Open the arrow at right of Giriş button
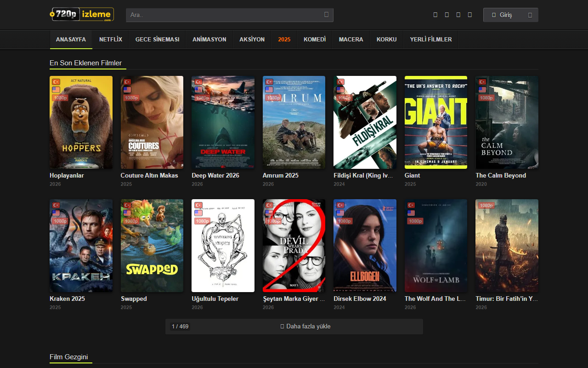 point(530,15)
